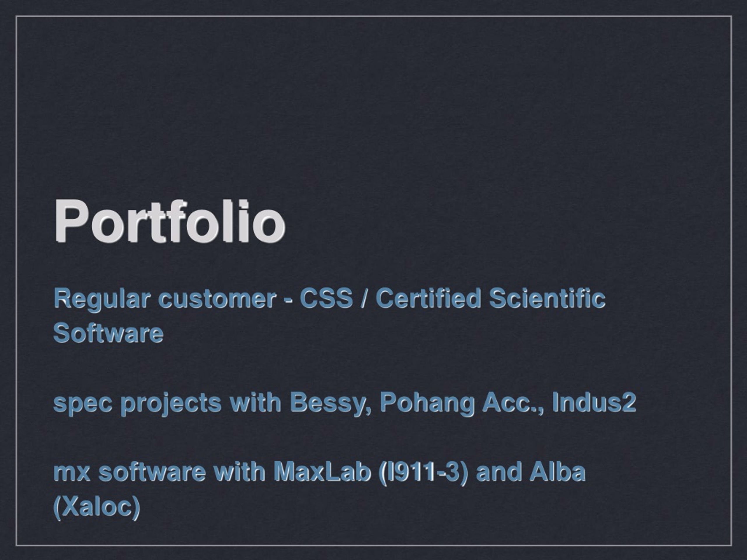Select the word "Scientific"
The image size is (747, 560).
coord(547,298)
